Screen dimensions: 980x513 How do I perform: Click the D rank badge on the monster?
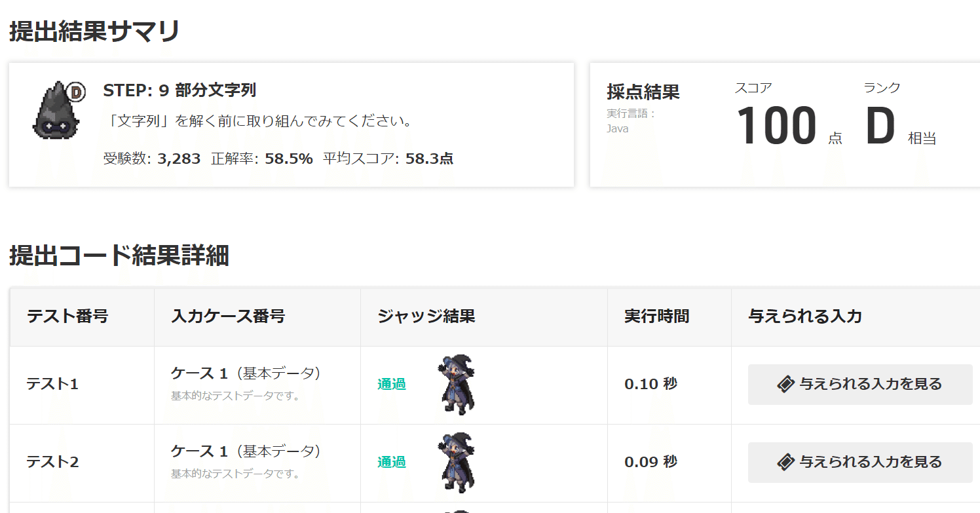(x=77, y=92)
